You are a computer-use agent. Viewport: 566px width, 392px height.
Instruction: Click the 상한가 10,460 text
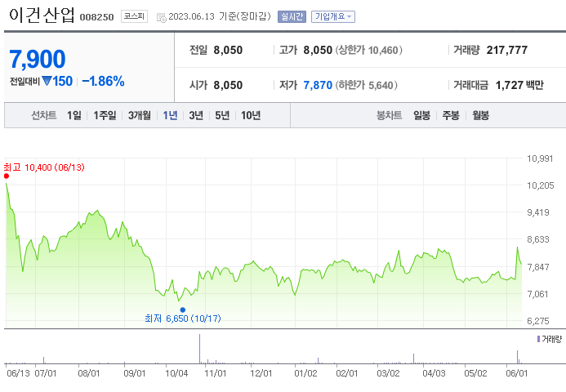tap(368, 50)
